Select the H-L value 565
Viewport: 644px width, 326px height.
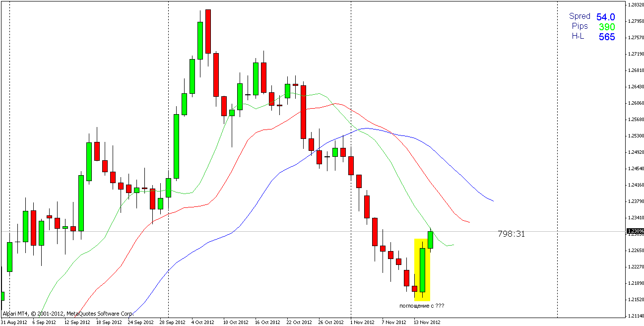(x=607, y=37)
